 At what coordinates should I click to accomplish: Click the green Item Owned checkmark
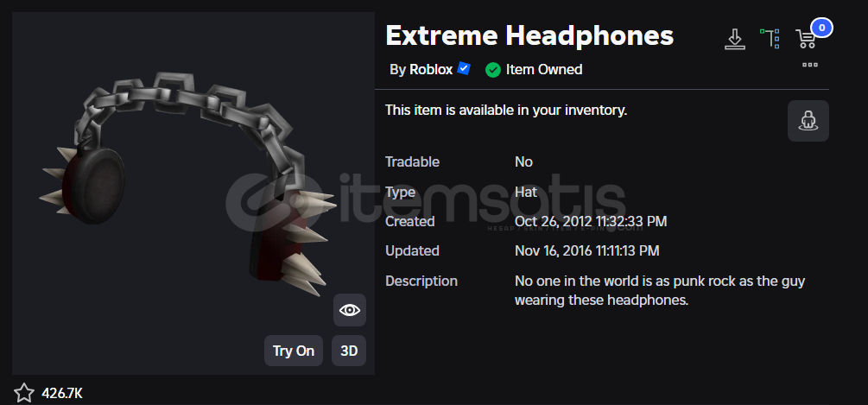point(492,70)
